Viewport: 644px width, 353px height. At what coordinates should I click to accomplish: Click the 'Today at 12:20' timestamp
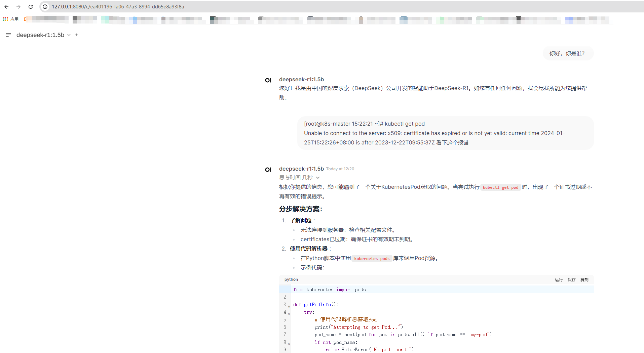(340, 169)
